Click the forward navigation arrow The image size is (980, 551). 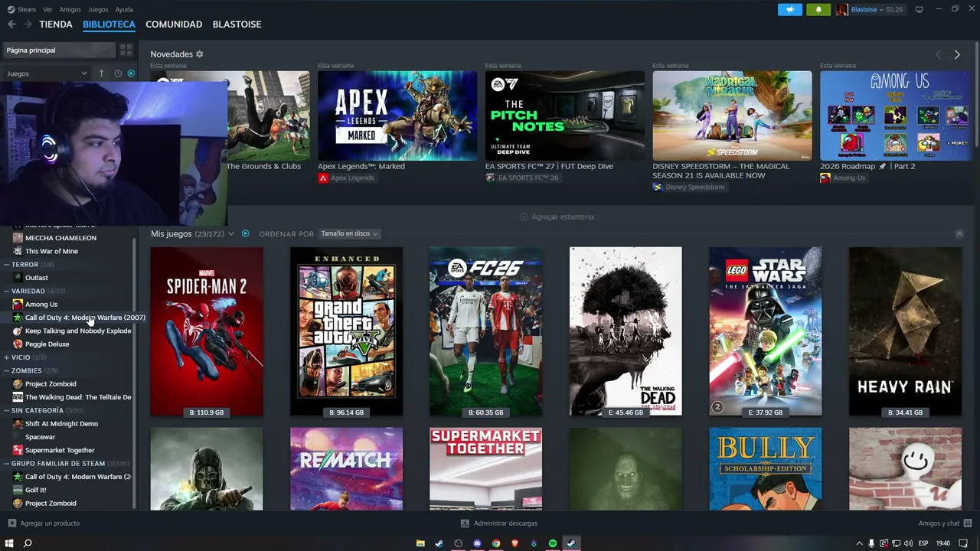(x=28, y=24)
